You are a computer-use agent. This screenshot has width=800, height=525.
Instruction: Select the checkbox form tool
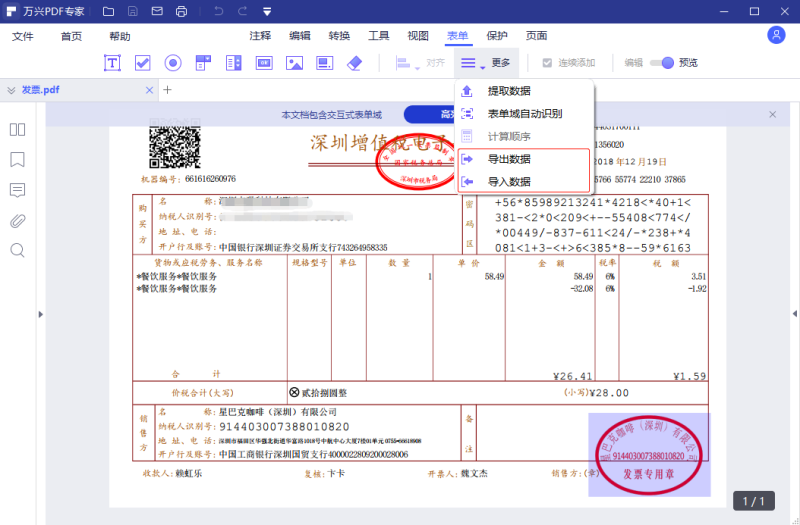(142, 63)
